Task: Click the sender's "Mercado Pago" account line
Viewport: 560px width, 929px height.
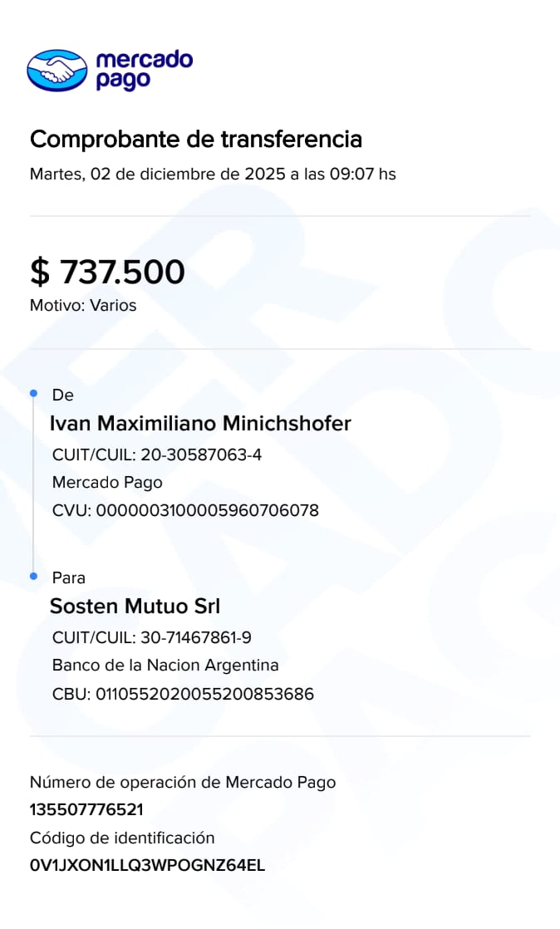Action: 107,482
